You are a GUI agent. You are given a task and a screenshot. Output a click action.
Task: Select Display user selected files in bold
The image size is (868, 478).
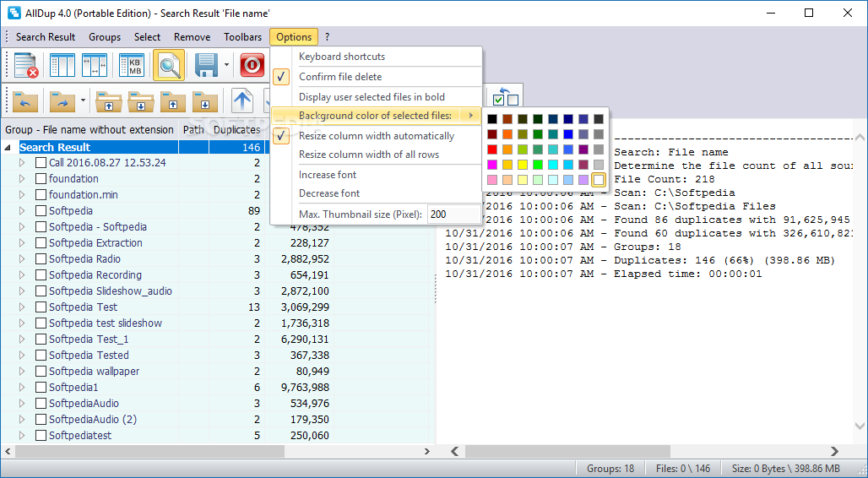point(377,97)
